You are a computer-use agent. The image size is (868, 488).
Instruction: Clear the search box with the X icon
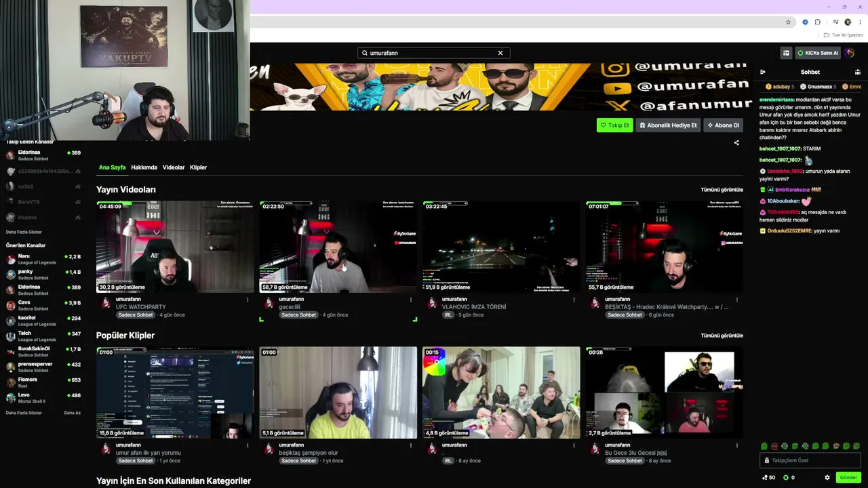tap(500, 53)
